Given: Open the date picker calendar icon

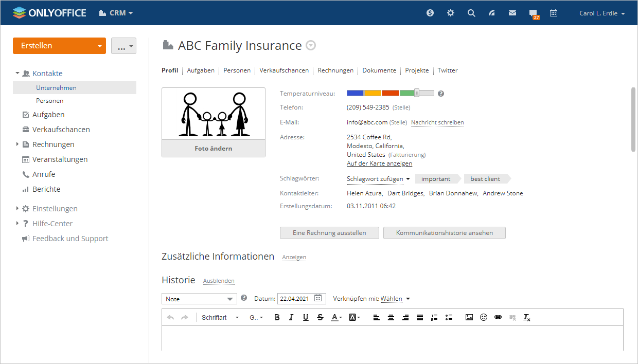Looking at the screenshot, I should click(x=318, y=298).
